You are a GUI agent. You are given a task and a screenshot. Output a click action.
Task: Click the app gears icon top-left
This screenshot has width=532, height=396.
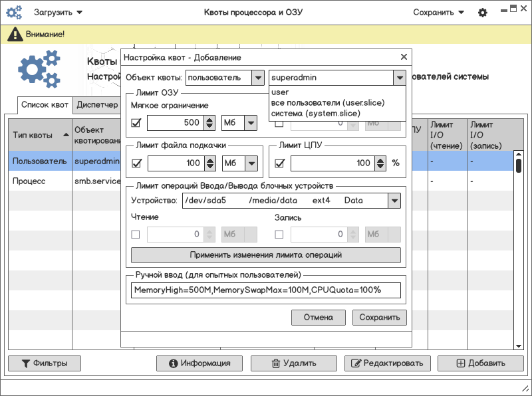pos(13,13)
